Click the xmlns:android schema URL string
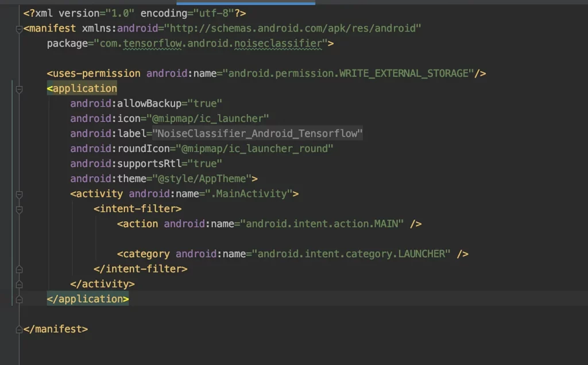The width and height of the screenshot is (588, 365). (x=292, y=29)
